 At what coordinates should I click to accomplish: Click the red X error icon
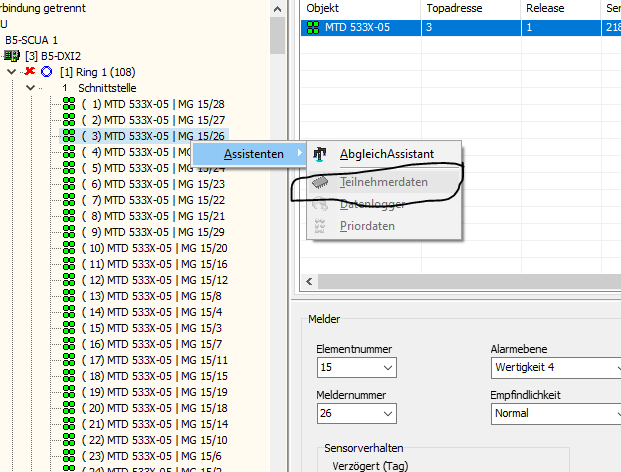coord(30,71)
